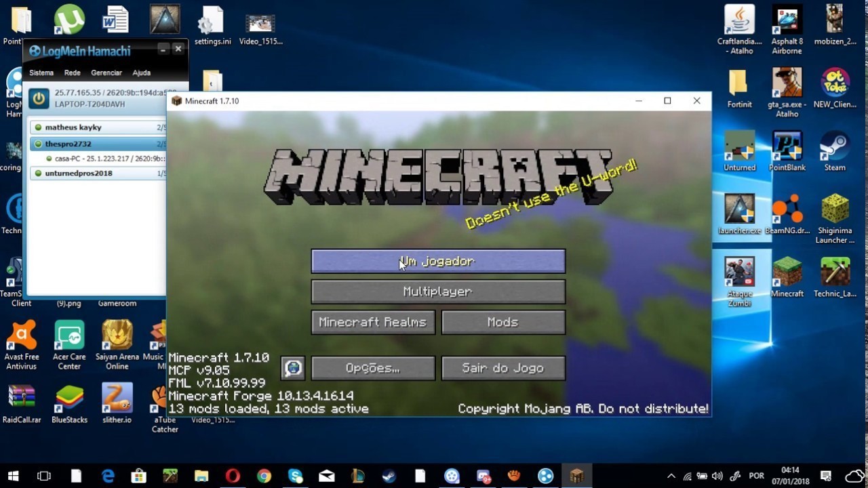Screen dimensions: 868x488
Task: Collapse the thespro2732 network in Hamachi
Action: coord(98,144)
